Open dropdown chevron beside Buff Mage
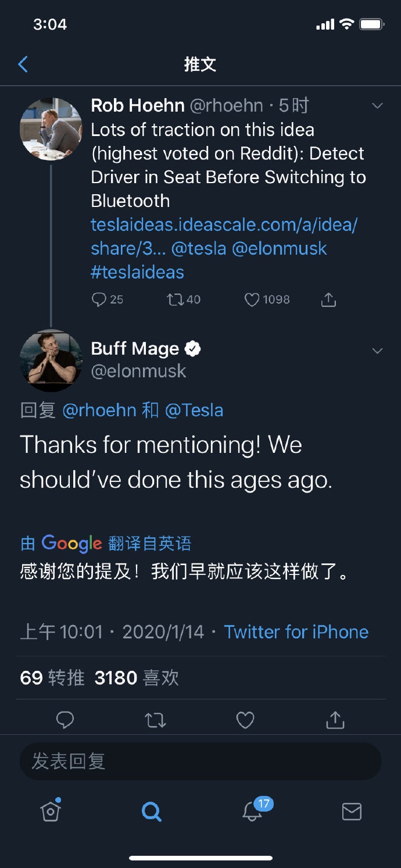This screenshot has height=868, width=401. [377, 351]
